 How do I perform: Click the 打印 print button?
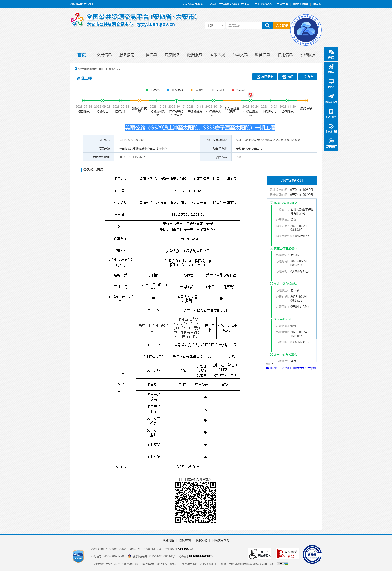click(288, 77)
